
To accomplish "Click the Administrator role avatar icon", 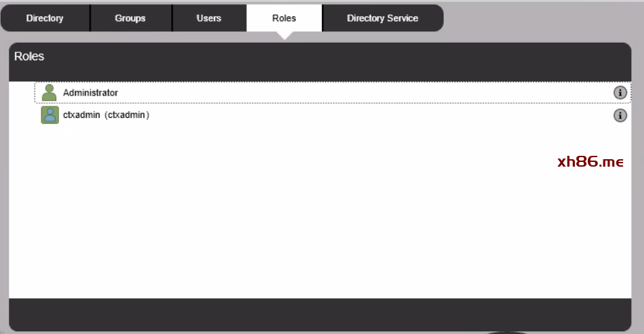I will click(x=49, y=93).
